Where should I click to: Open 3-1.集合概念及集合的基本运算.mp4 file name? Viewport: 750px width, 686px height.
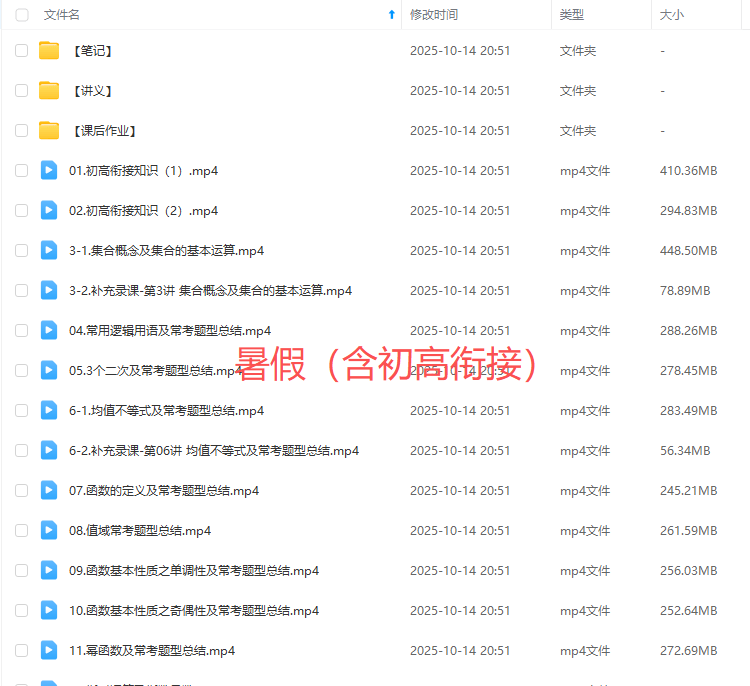tap(166, 251)
